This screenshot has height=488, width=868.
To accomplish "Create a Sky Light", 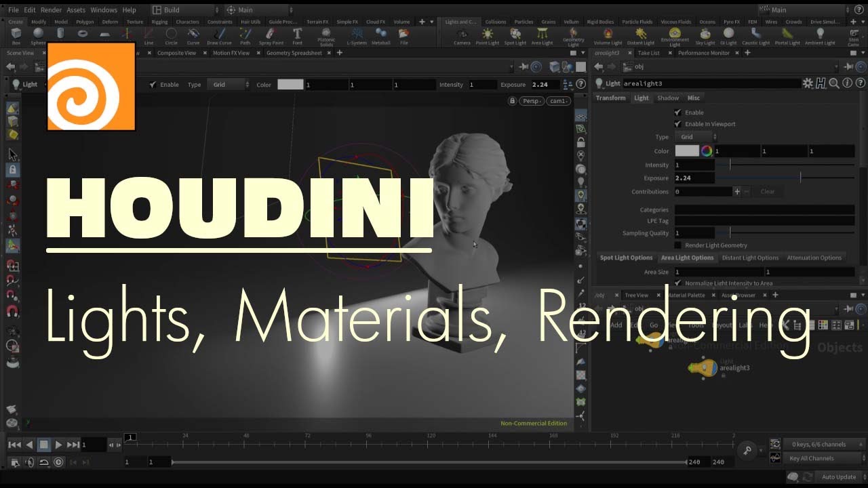I will 705,36.
